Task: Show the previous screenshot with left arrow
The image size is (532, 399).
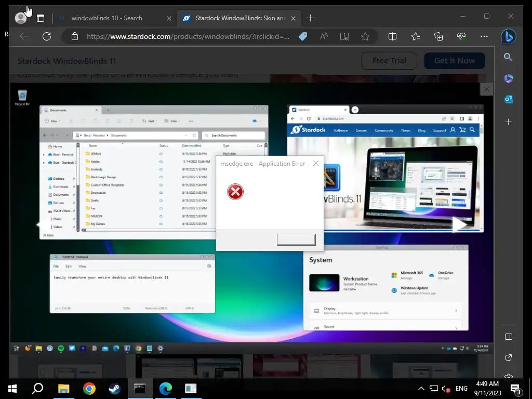Action: (x=44, y=224)
